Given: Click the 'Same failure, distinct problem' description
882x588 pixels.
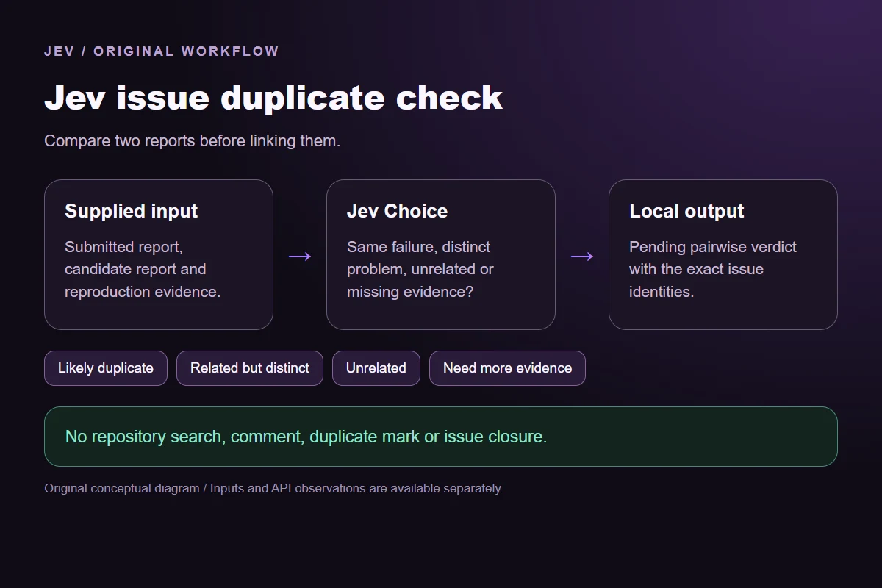Looking at the screenshot, I should pos(420,269).
